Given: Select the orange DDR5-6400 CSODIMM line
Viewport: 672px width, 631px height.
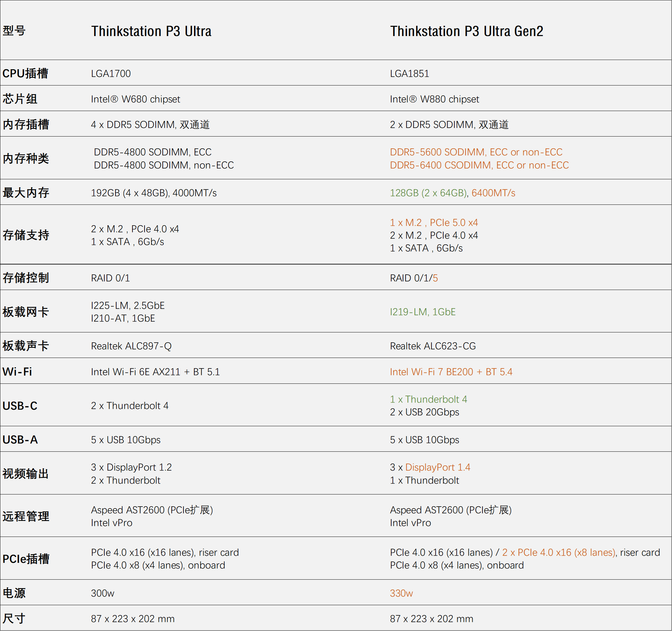Looking at the screenshot, I should tap(479, 165).
